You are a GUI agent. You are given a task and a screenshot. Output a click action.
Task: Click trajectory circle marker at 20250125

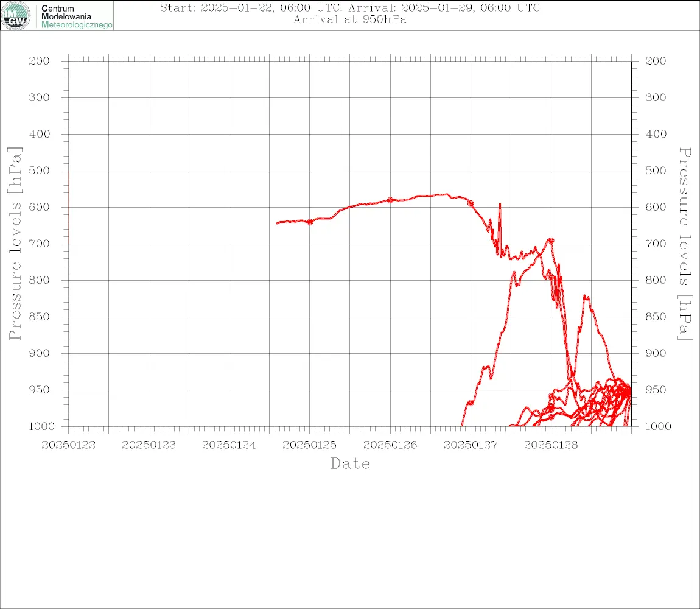(310, 222)
